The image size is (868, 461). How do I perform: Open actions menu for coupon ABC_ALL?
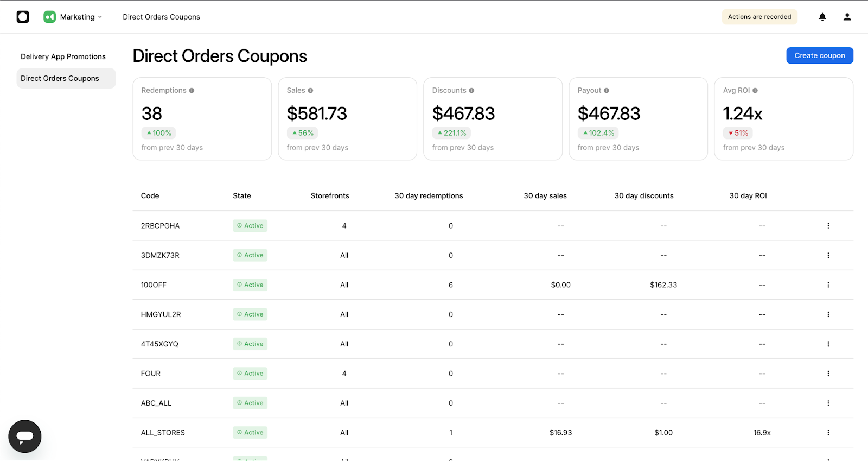tap(828, 403)
